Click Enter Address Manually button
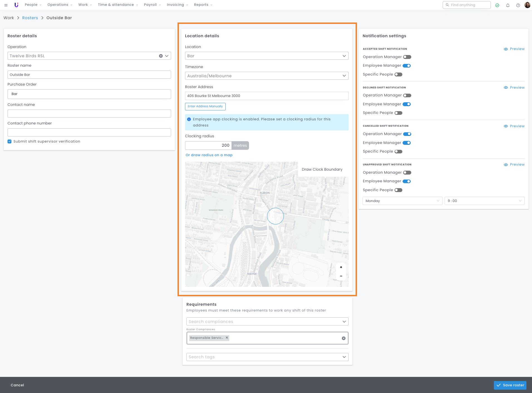The height and width of the screenshot is (393, 532). [x=205, y=106]
